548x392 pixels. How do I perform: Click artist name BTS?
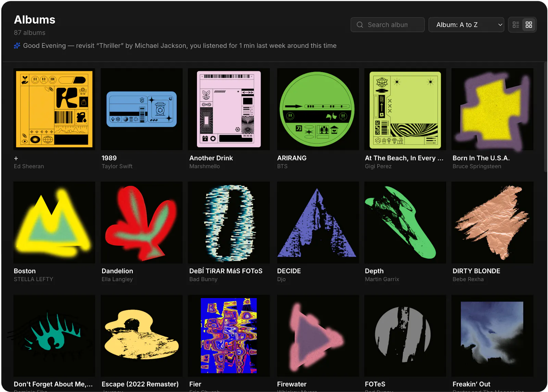(x=282, y=166)
